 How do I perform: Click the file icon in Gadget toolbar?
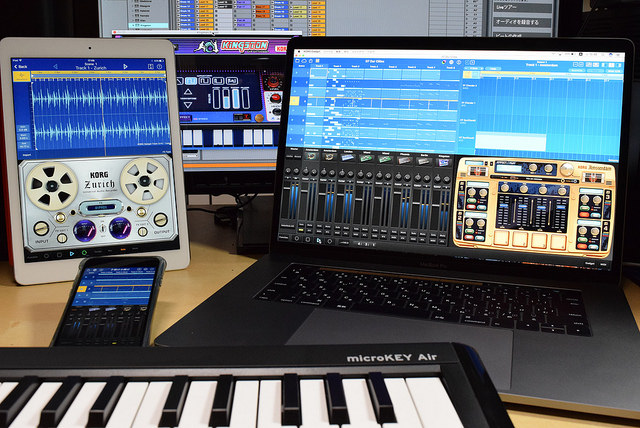click(298, 61)
